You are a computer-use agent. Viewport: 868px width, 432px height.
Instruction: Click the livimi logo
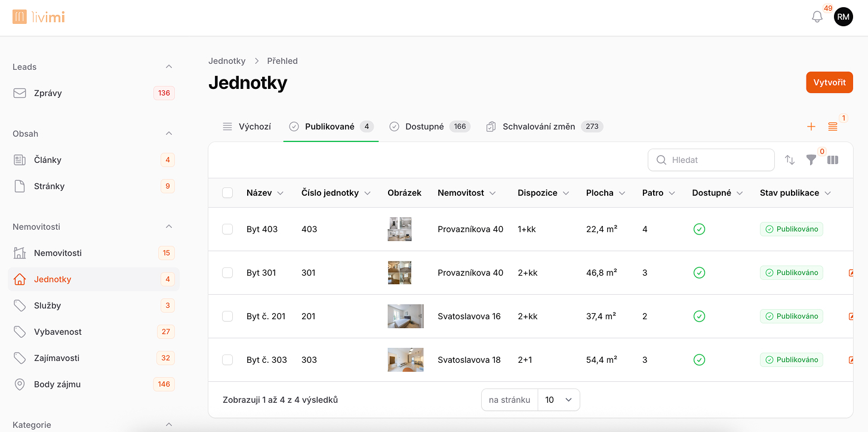pos(38,17)
